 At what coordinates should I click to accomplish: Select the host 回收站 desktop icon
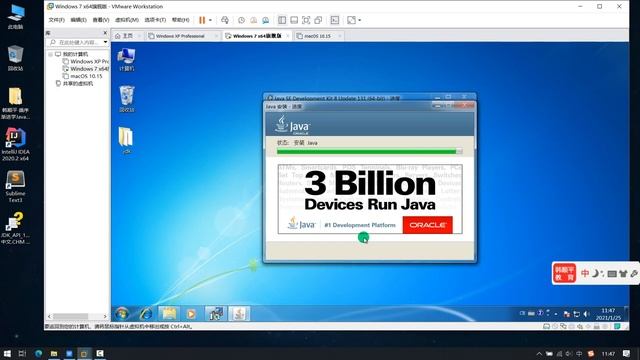point(15,58)
